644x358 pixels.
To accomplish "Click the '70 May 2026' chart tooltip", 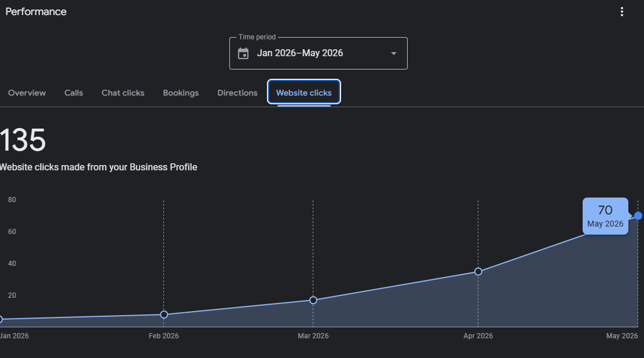I will [605, 216].
